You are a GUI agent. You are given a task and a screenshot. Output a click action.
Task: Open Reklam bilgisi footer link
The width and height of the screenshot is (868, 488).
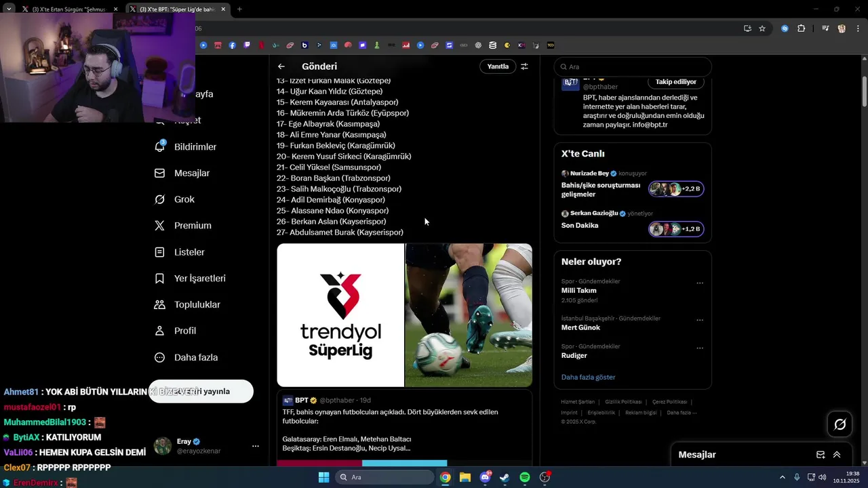point(641,413)
